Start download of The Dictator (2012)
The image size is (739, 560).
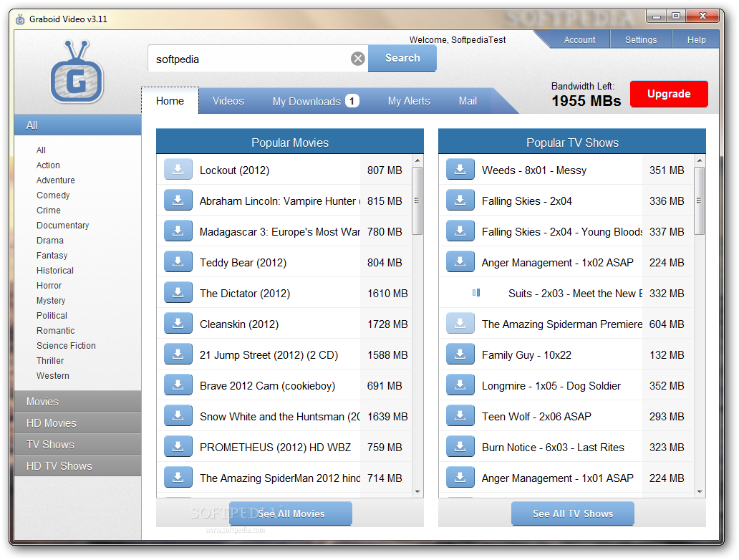pos(178,292)
